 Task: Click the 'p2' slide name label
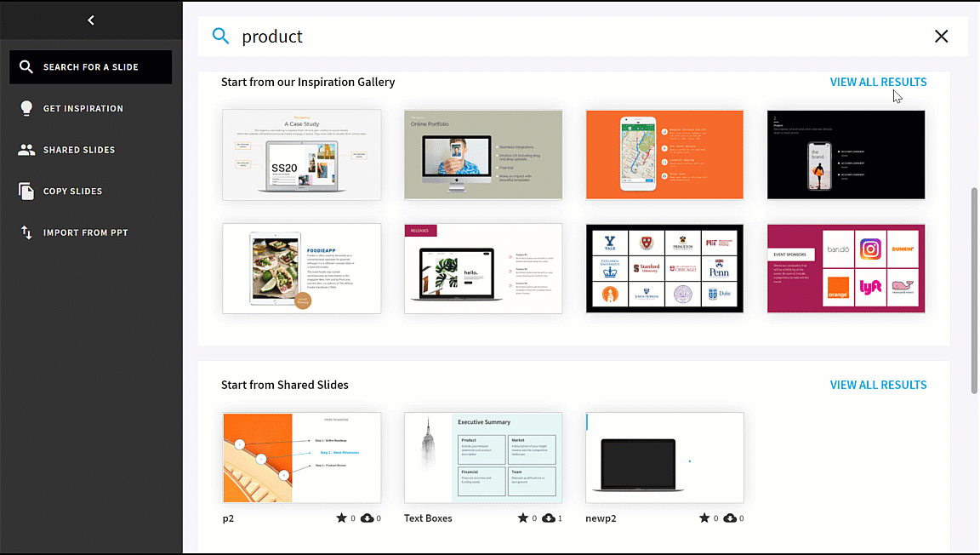tap(228, 518)
